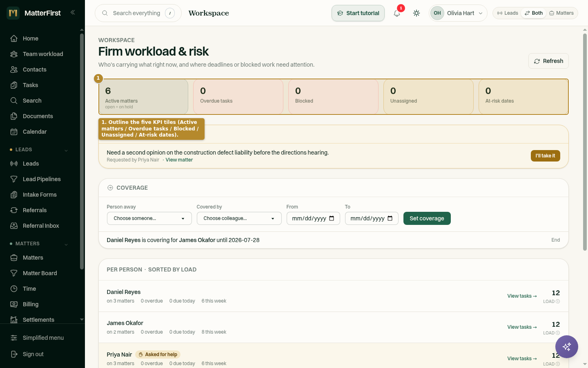Collapse the LEADS section chevron

(x=66, y=150)
